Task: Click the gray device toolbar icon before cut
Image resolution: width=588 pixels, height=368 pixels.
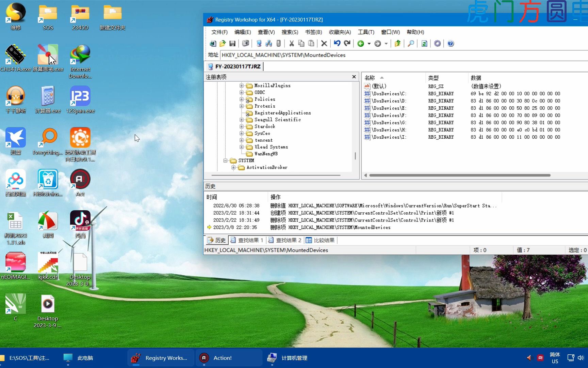Action: point(279,44)
